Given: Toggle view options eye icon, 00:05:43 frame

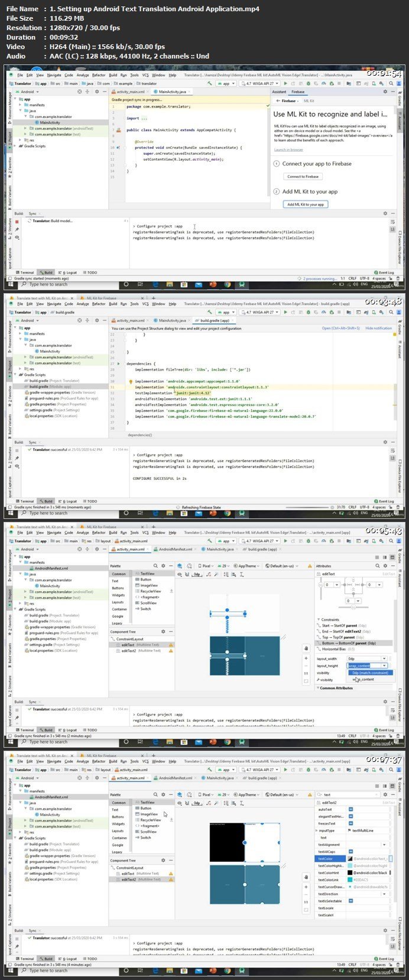Looking at the screenshot, I should (180, 574).
